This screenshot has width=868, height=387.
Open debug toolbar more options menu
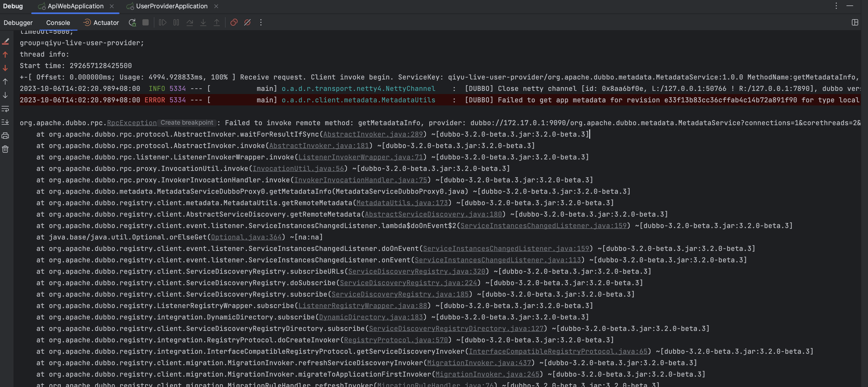click(261, 23)
